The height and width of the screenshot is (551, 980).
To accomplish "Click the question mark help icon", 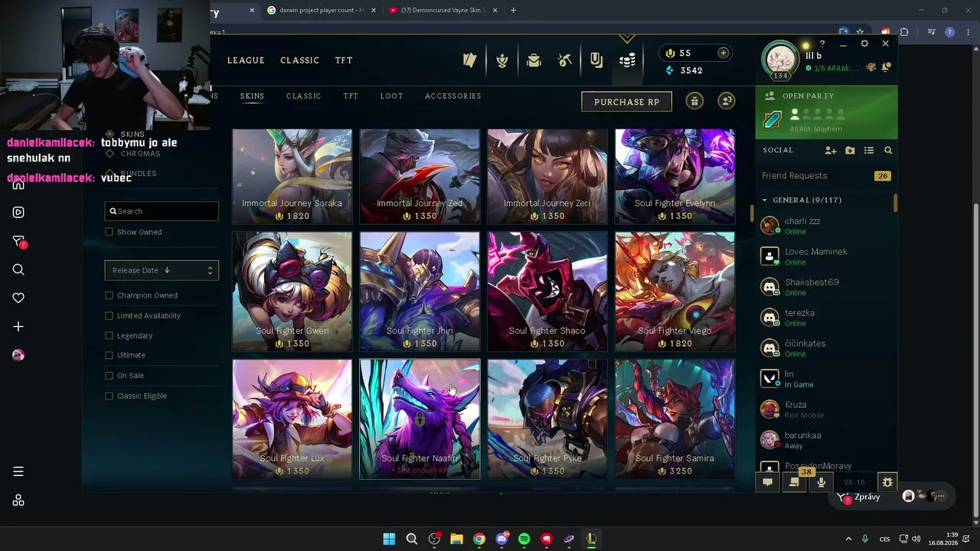I will (x=822, y=44).
